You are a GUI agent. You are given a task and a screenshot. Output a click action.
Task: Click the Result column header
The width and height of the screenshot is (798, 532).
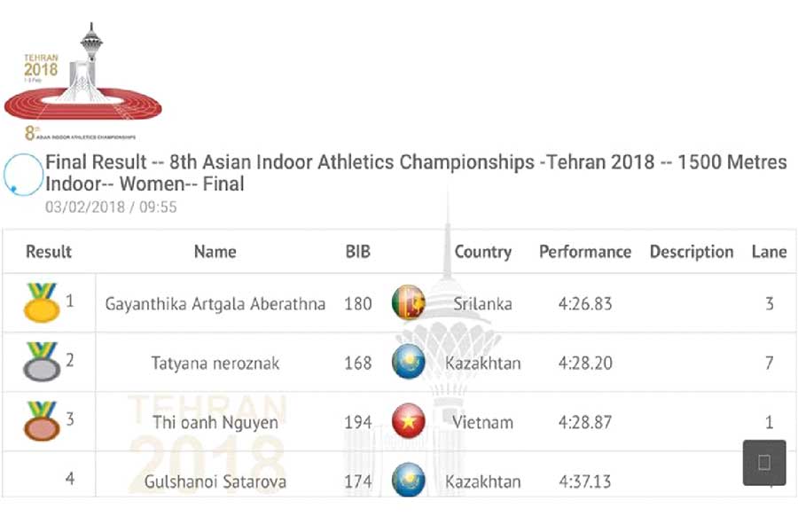[x=49, y=252]
